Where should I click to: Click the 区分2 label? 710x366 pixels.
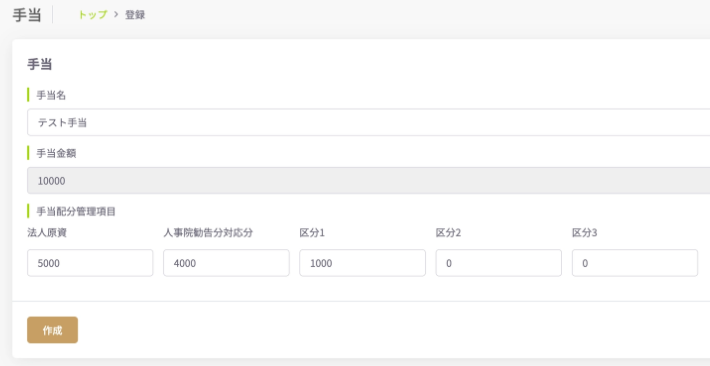coord(448,233)
